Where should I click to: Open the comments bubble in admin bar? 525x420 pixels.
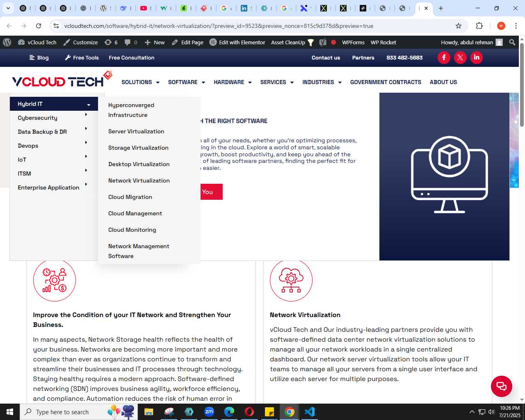click(131, 42)
